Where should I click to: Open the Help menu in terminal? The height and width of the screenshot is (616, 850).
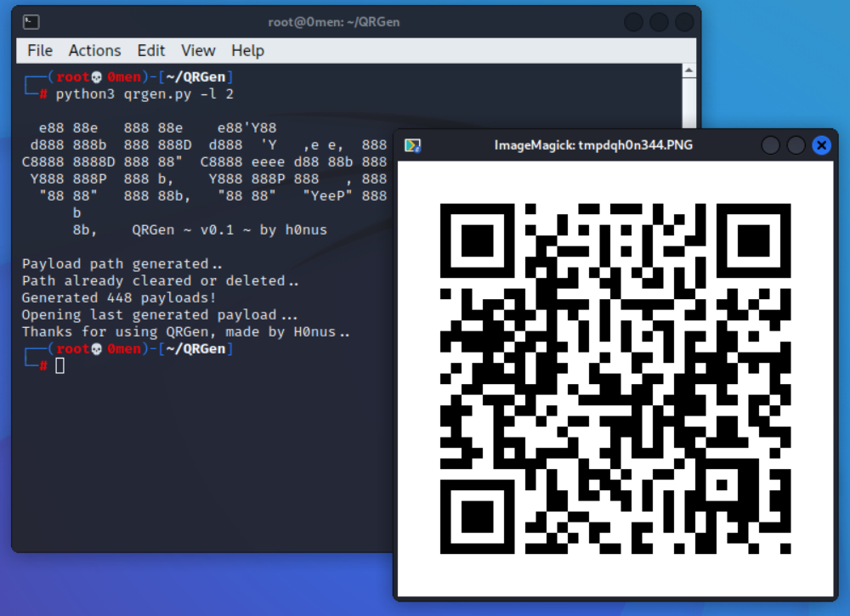[x=247, y=50]
